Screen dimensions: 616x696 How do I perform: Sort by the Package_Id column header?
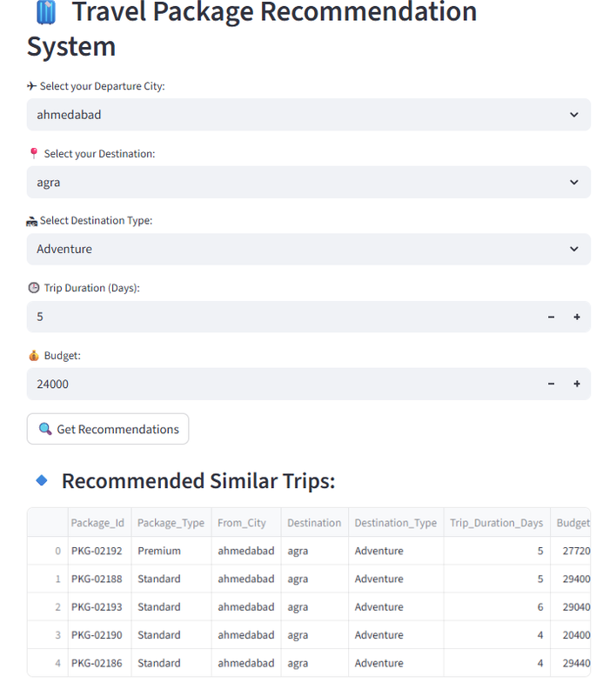click(x=97, y=523)
